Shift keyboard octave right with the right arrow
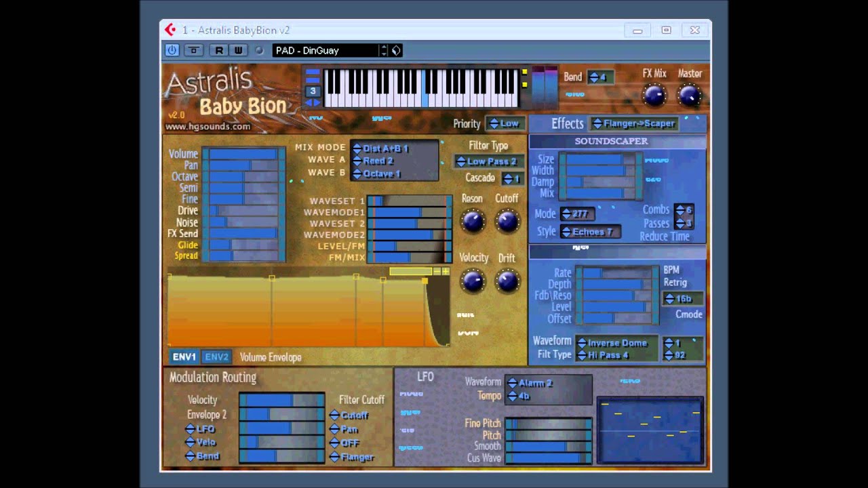868x488 pixels. [317, 103]
